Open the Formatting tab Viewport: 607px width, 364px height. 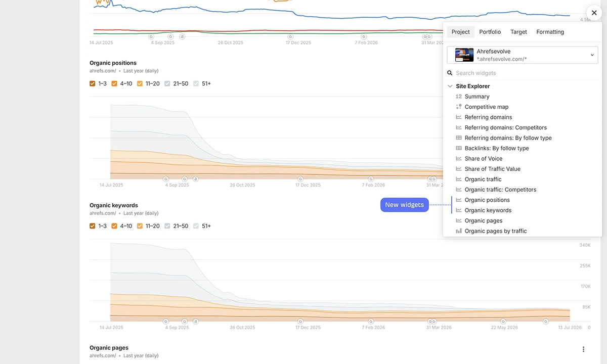550,32
